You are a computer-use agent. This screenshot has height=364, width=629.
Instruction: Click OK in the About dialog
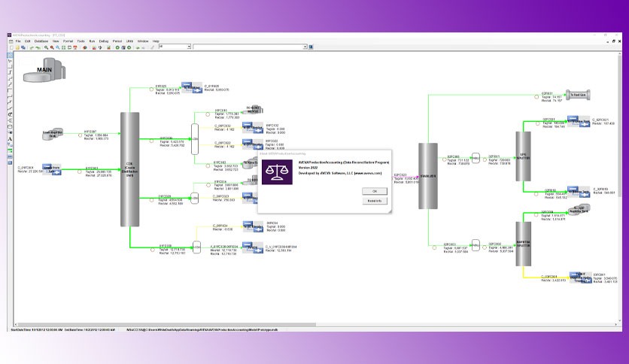(x=374, y=191)
